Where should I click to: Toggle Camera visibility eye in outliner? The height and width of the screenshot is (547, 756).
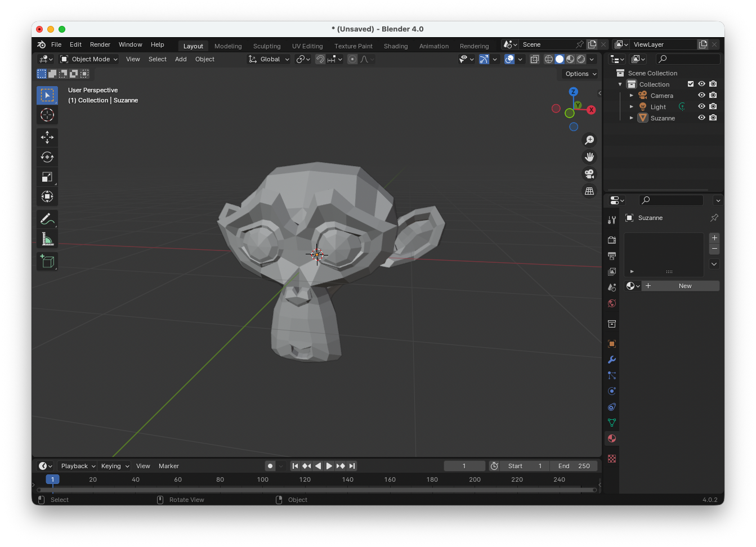tap(701, 95)
